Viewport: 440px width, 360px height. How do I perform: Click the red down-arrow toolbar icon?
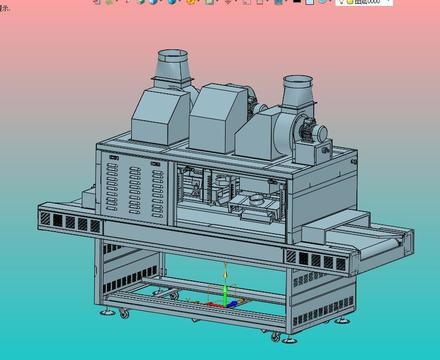229,2
